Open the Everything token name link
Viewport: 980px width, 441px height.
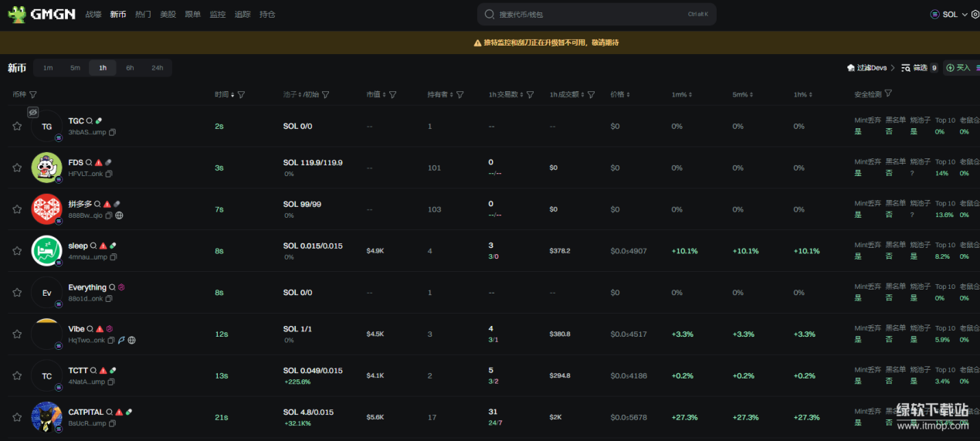[87, 288]
